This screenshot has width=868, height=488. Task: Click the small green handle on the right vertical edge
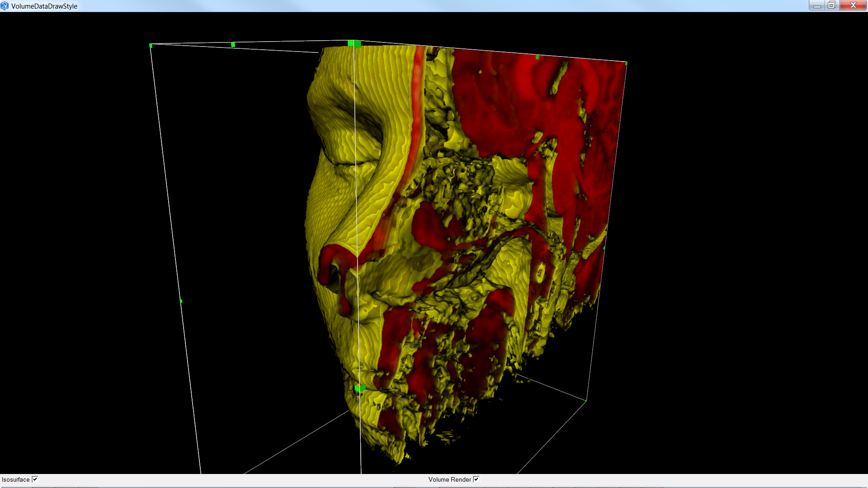pyautogui.click(x=604, y=248)
